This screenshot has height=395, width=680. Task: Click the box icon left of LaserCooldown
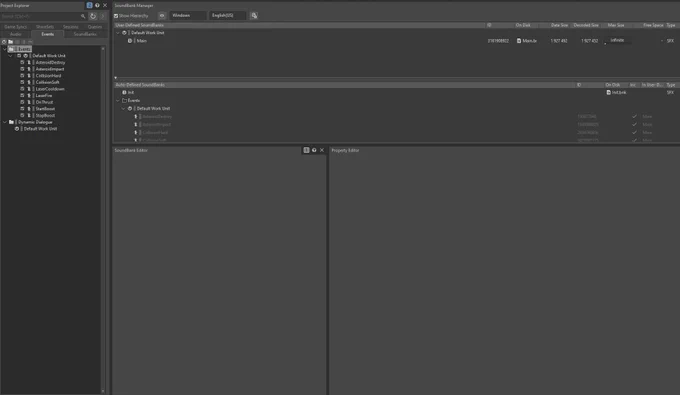(x=22, y=89)
